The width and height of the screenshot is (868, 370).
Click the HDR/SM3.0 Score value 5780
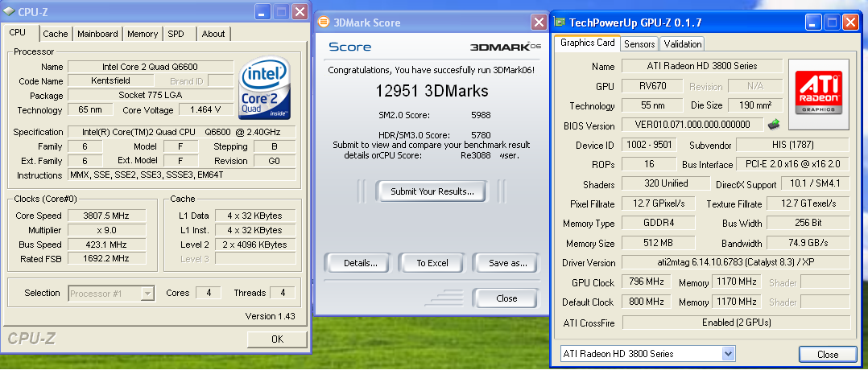point(480,135)
